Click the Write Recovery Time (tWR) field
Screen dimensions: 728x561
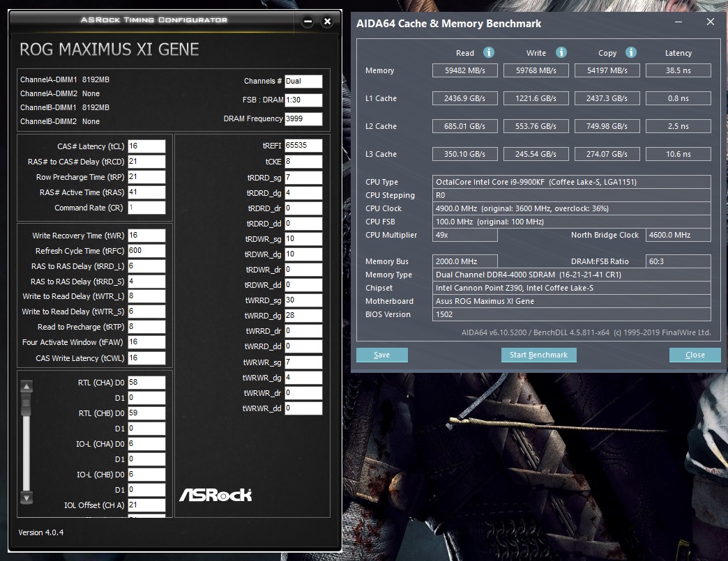click(x=146, y=236)
